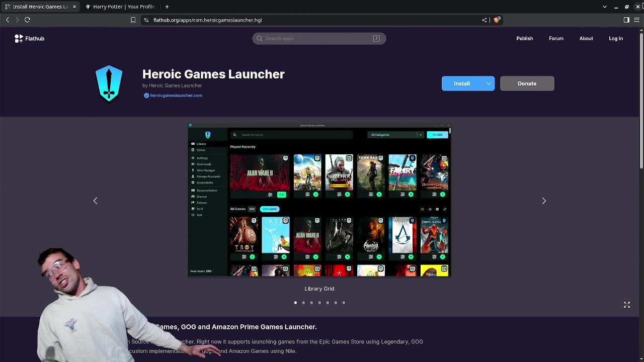Go back using the browser back arrow

[x=8, y=20]
